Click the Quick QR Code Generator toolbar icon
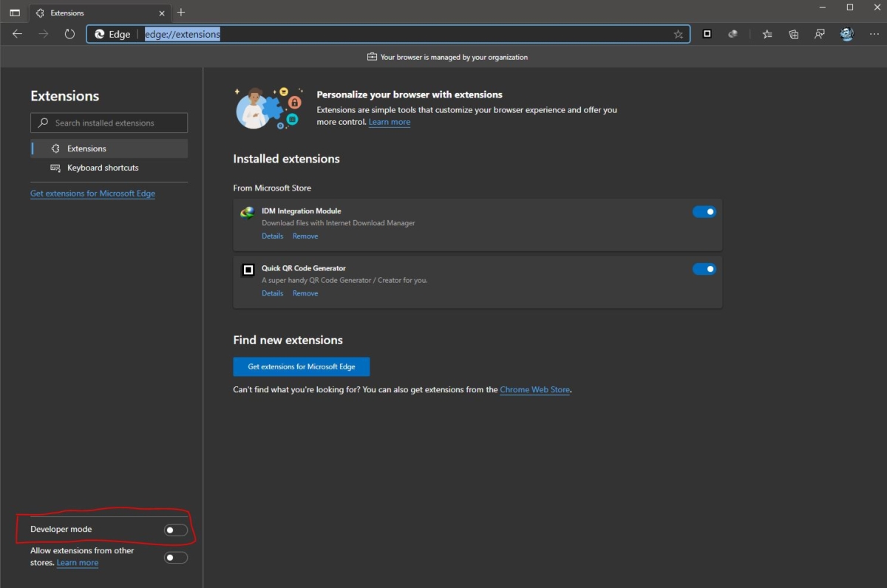 click(x=707, y=34)
